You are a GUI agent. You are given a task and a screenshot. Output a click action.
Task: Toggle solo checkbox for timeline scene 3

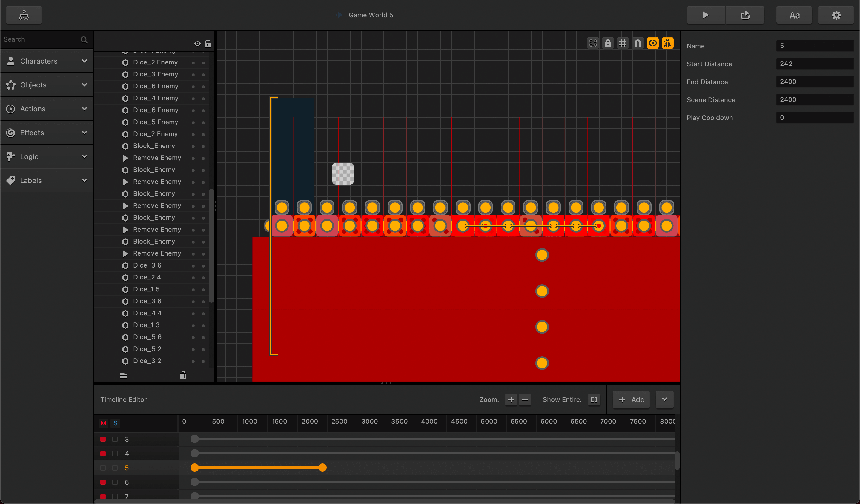click(x=115, y=439)
